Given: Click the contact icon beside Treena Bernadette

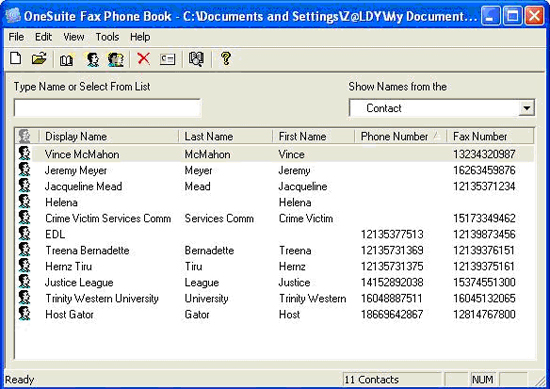Looking at the screenshot, I should pos(24,250).
